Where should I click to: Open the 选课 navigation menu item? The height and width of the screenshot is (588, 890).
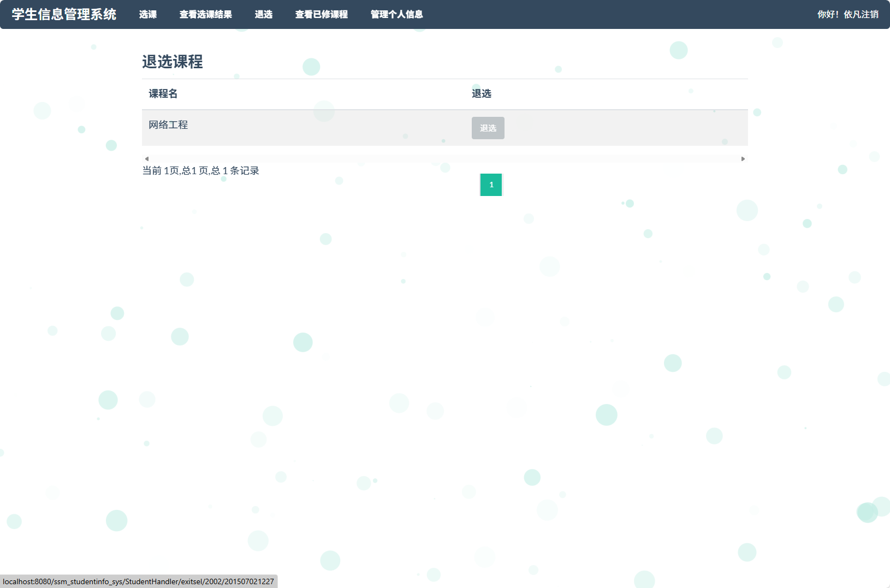148,15
